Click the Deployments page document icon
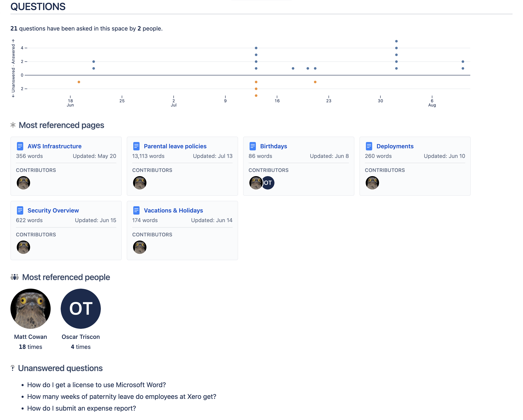 coord(369,146)
